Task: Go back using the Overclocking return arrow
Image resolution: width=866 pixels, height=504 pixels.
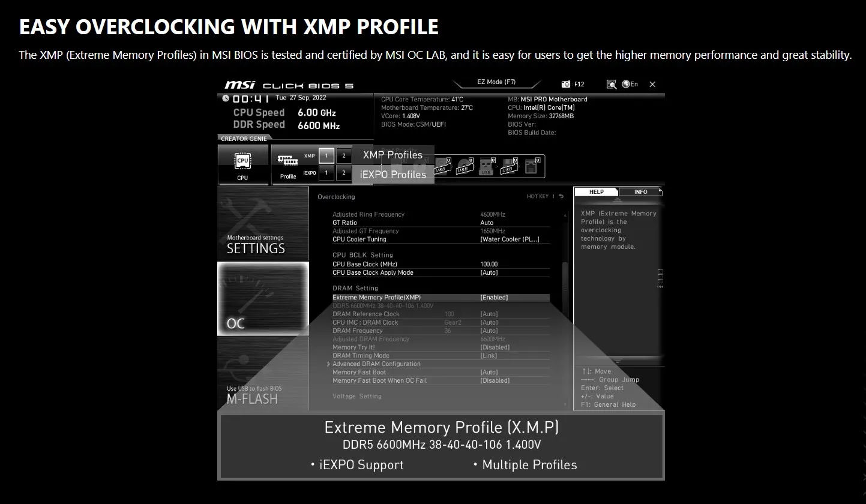Action: 561,196
